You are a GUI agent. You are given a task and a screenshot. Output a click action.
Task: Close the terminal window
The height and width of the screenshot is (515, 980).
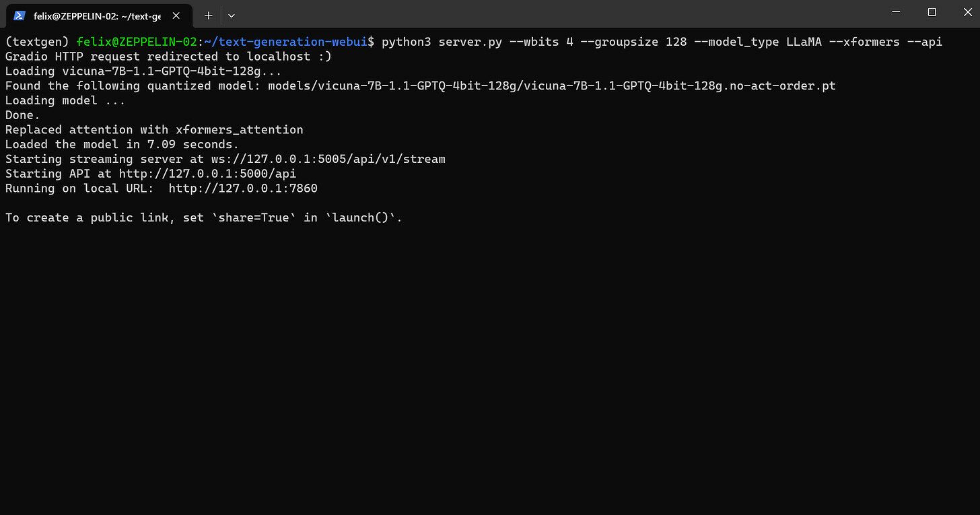(968, 12)
